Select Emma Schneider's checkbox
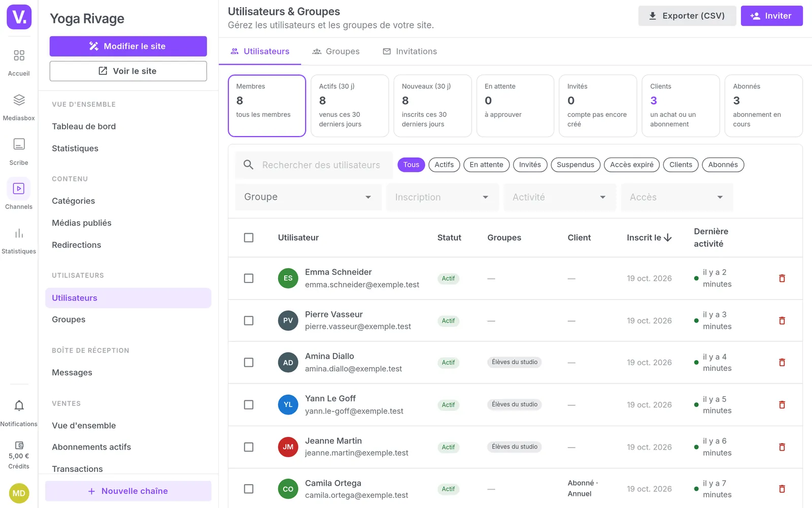Screen dimensions: 812x508 coord(249,278)
